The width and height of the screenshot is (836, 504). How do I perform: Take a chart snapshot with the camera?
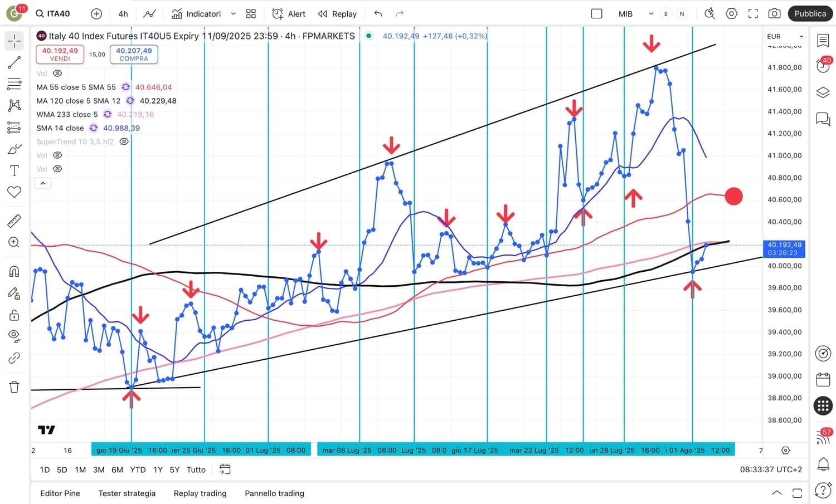click(774, 14)
